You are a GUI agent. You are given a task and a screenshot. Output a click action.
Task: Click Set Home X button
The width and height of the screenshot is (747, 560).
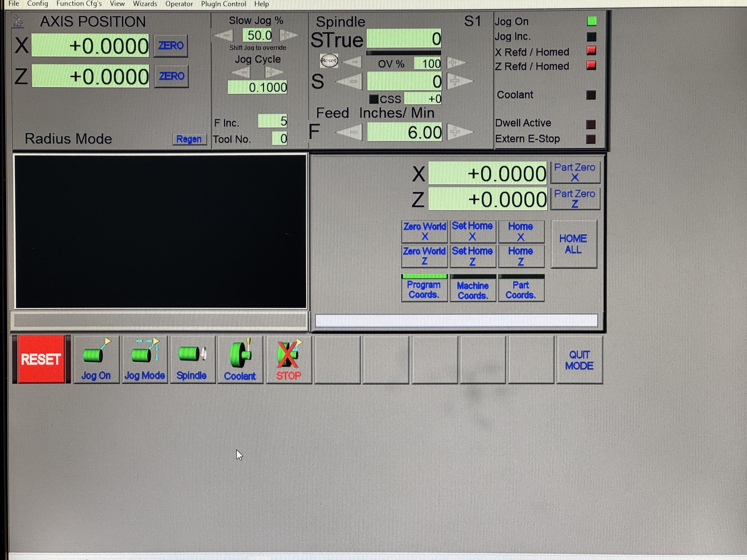(x=473, y=231)
